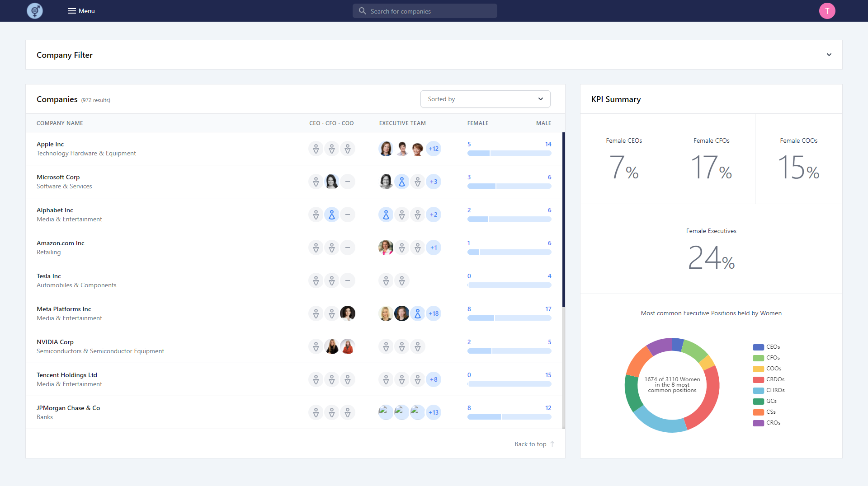Click JPMorgan Chase COO placeholder icon

click(x=348, y=412)
